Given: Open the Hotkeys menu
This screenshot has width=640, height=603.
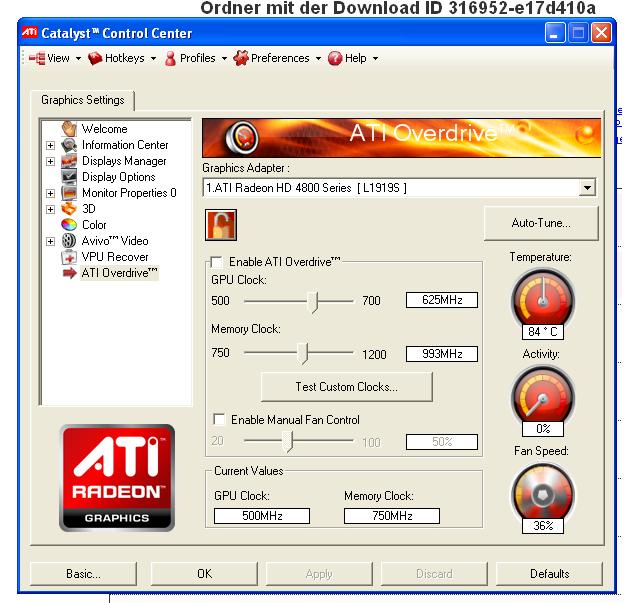Looking at the screenshot, I should pos(124,58).
